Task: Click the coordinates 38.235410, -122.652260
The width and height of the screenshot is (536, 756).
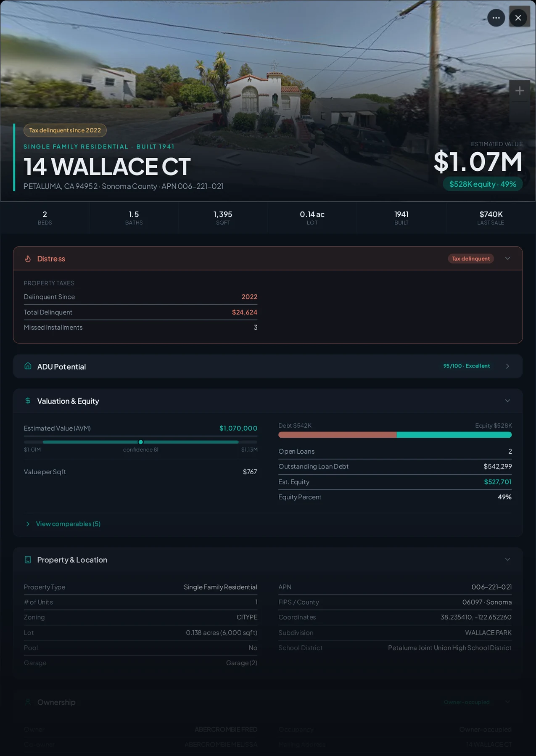Action: point(476,617)
